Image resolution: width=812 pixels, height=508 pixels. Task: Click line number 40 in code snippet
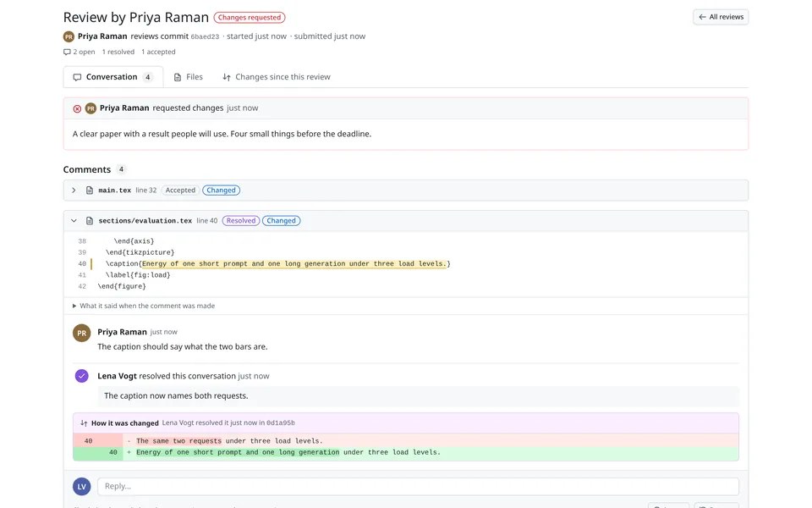[x=82, y=264]
